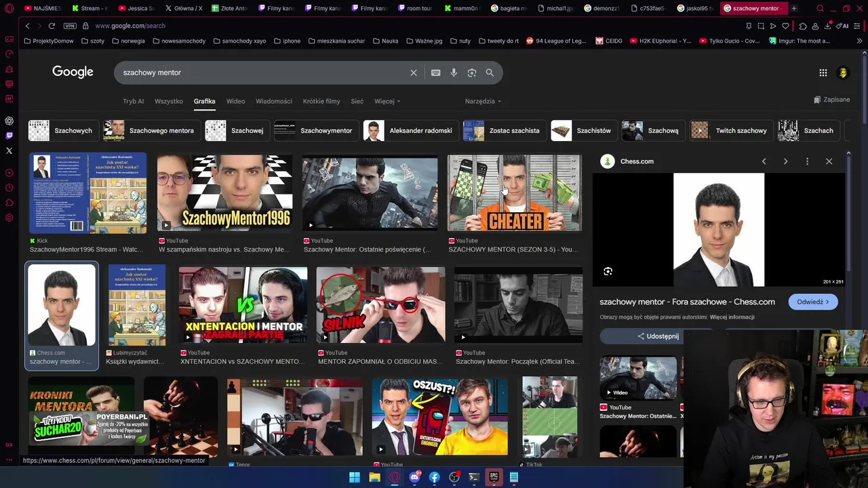Open File Explorer from the taskbar
Image resolution: width=868 pixels, height=488 pixels.
[x=374, y=477]
